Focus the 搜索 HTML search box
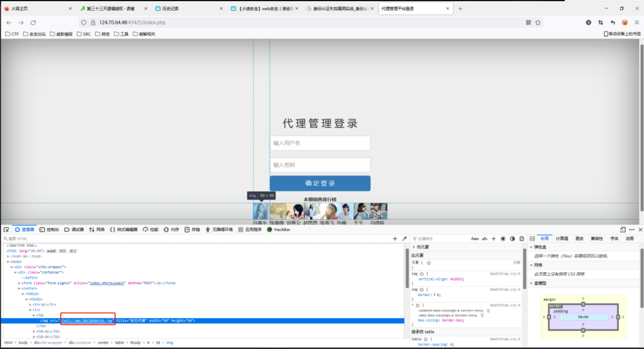Screen dimensions: 644x349 tap(197, 239)
